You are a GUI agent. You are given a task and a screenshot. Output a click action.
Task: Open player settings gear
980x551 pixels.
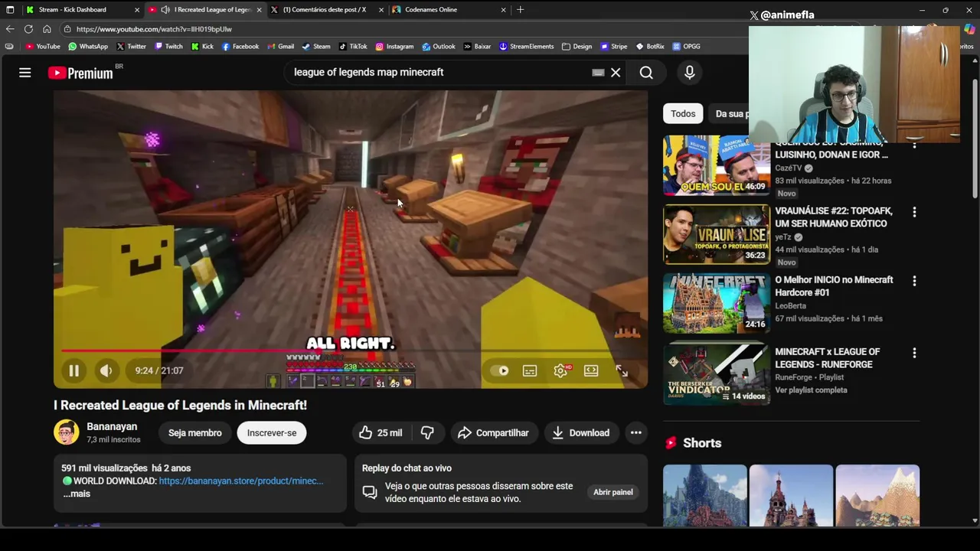(x=560, y=370)
